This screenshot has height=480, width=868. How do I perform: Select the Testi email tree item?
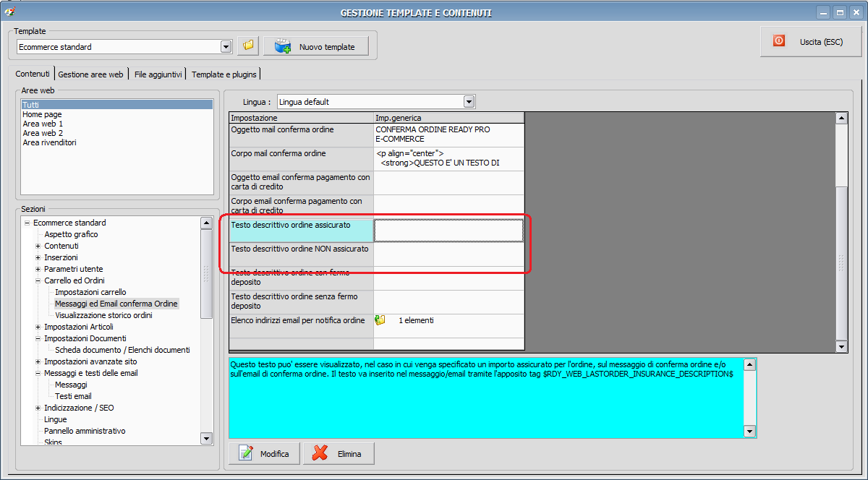coord(73,396)
